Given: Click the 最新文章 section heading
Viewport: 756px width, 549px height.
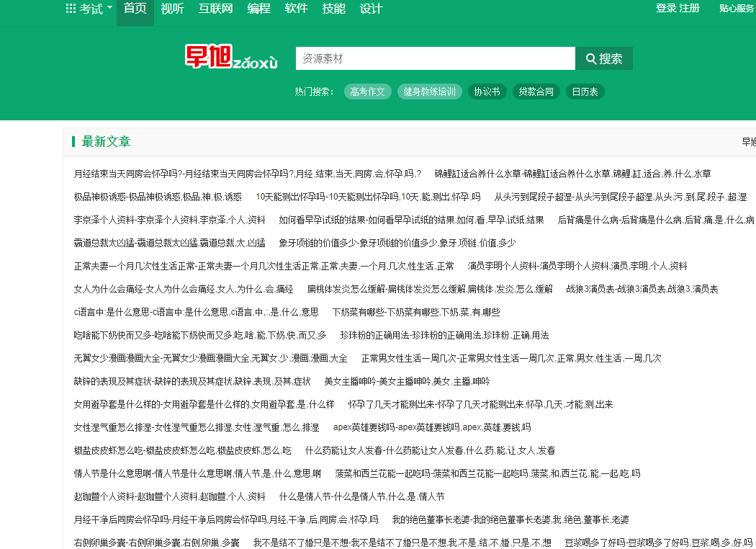Looking at the screenshot, I should (106, 142).
